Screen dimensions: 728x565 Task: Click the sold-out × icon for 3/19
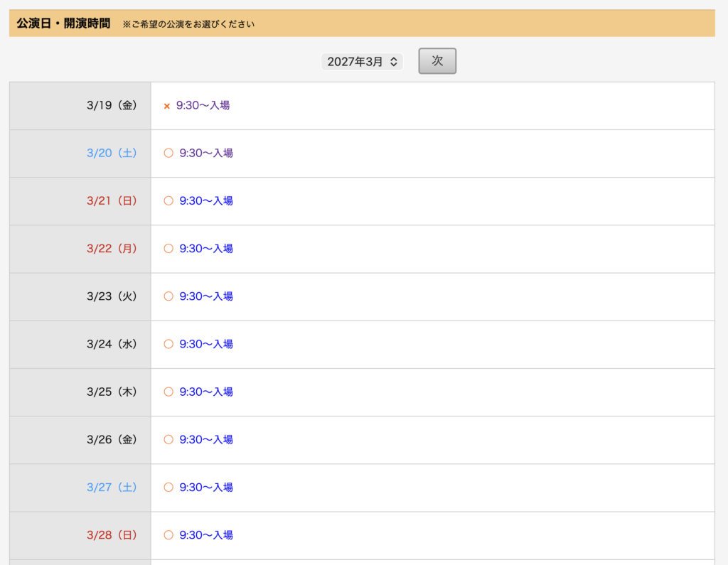point(166,107)
